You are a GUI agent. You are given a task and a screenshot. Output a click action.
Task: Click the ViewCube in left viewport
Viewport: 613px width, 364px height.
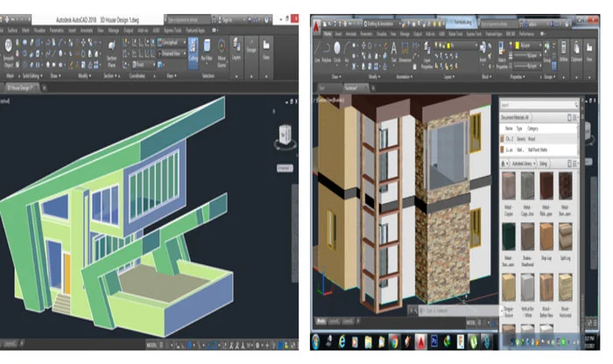pyautogui.click(x=285, y=136)
